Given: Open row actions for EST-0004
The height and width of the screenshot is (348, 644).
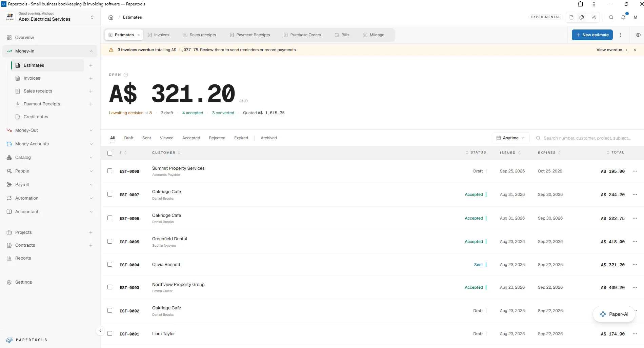Looking at the screenshot, I should coord(635,265).
